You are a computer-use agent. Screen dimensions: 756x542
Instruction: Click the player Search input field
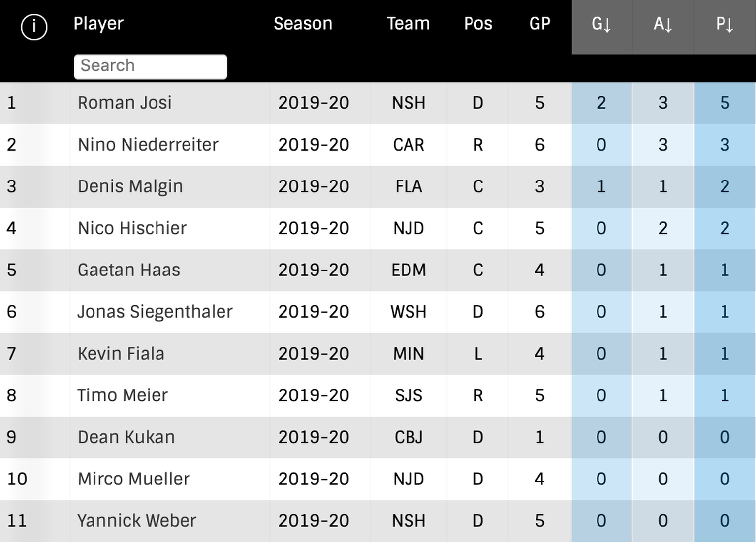(150, 66)
